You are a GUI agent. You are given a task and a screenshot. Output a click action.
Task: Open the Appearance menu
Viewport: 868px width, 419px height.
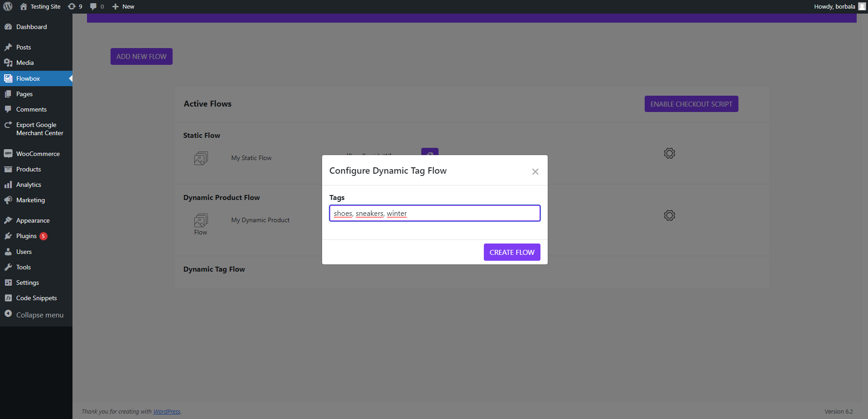pyautogui.click(x=36, y=220)
